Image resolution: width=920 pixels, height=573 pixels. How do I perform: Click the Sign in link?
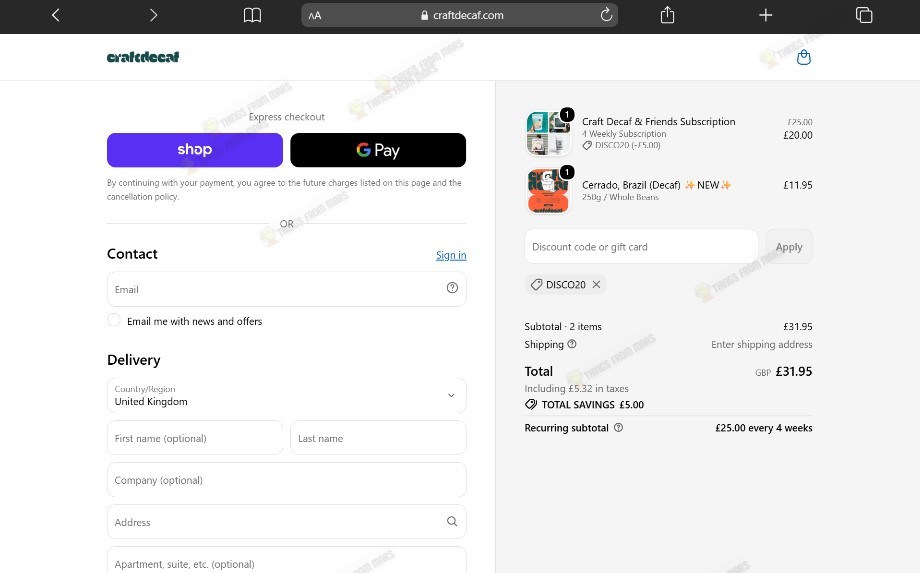click(x=451, y=255)
